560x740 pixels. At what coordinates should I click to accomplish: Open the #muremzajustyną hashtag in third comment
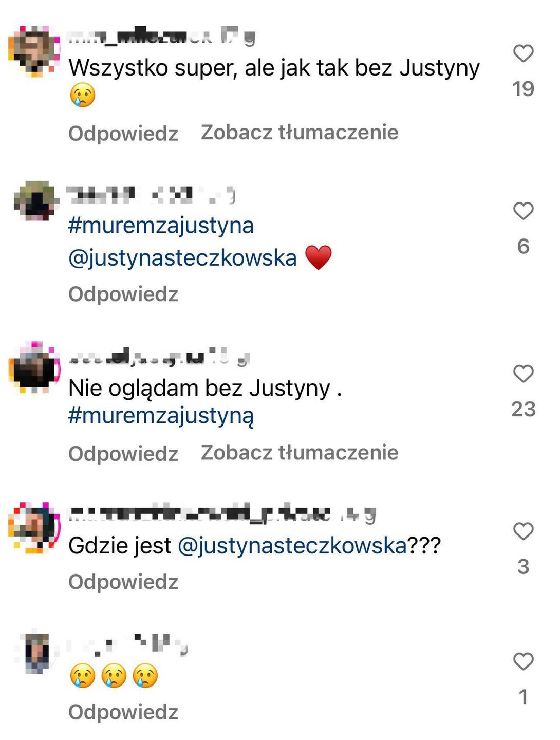pos(161,416)
